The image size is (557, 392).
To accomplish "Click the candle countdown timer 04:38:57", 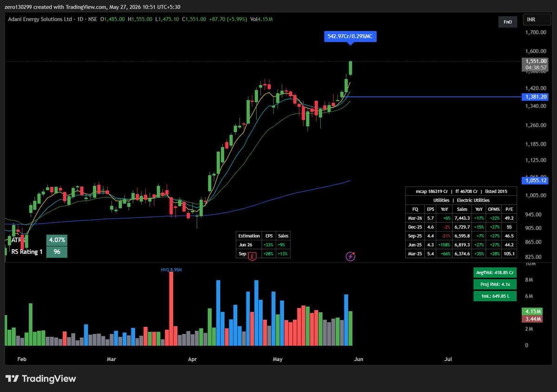I will pos(535,68).
